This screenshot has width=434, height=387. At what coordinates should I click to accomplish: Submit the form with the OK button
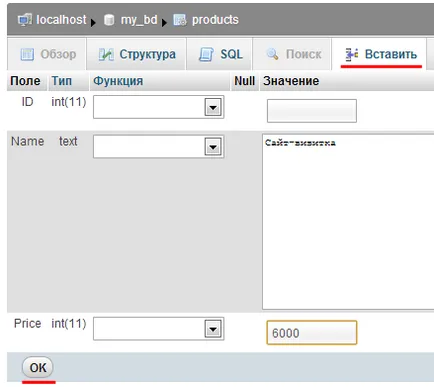[38, 368]
